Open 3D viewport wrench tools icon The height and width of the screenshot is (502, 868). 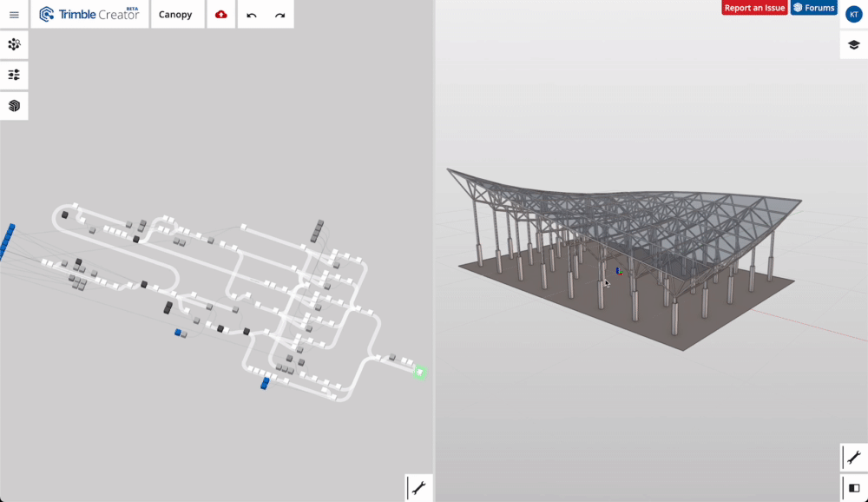(x=854, y=458)
